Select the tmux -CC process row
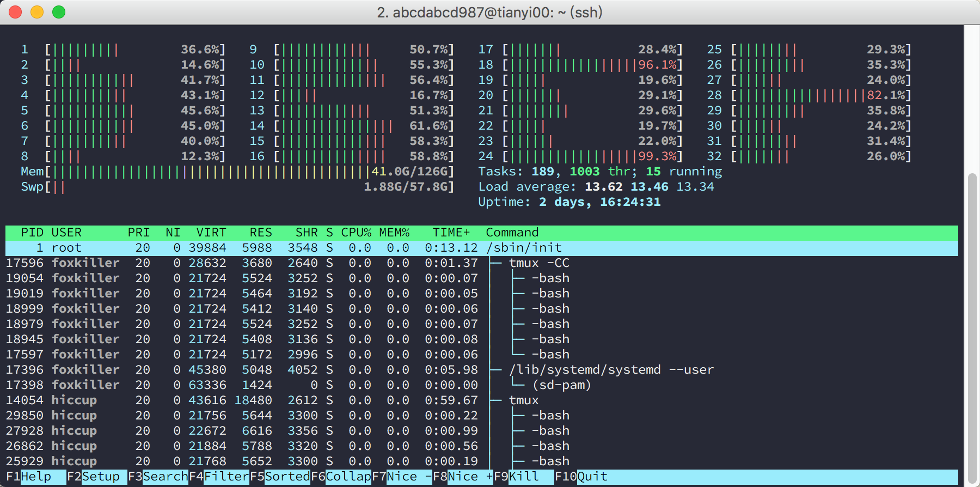This screenshot has height=487, width=980. pos(482,263)
